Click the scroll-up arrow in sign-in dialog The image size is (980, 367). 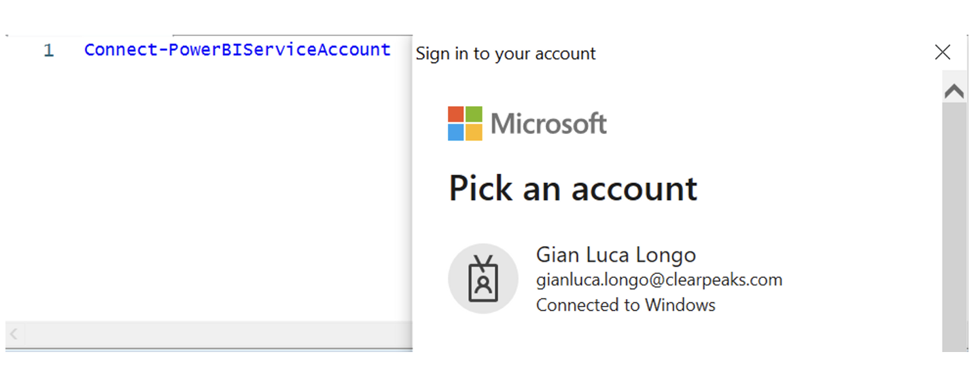(x=954, y=91)
